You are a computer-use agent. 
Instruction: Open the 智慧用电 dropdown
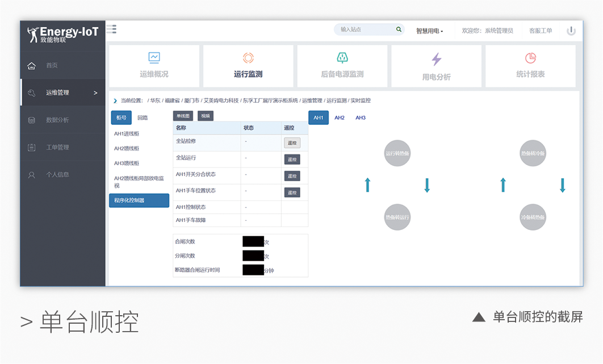tap(430, 31)
